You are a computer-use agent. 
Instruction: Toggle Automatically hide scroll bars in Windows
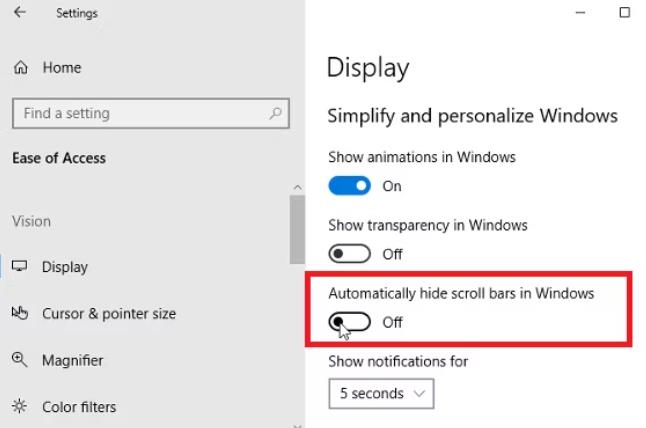pos(349,322)
